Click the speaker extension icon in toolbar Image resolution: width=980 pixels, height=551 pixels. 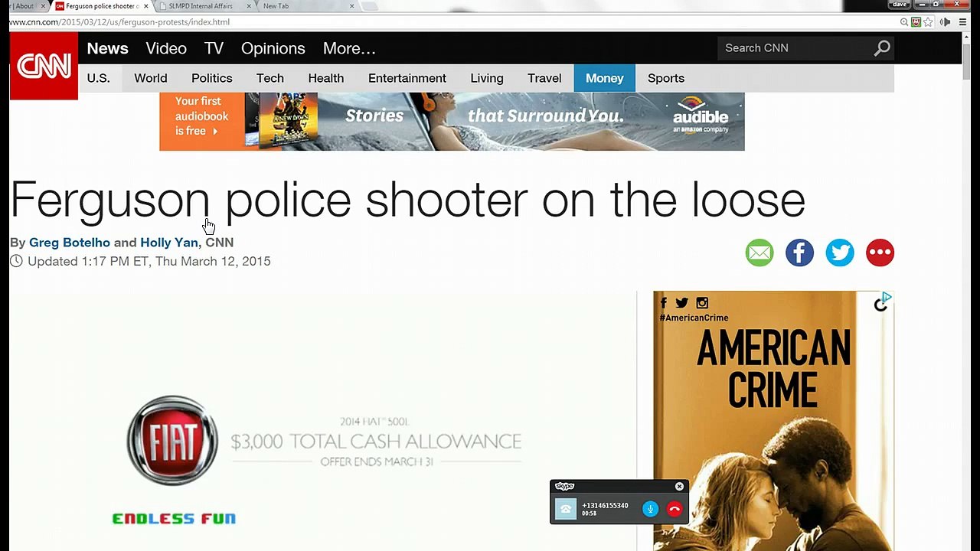click(x=945, y=22)
